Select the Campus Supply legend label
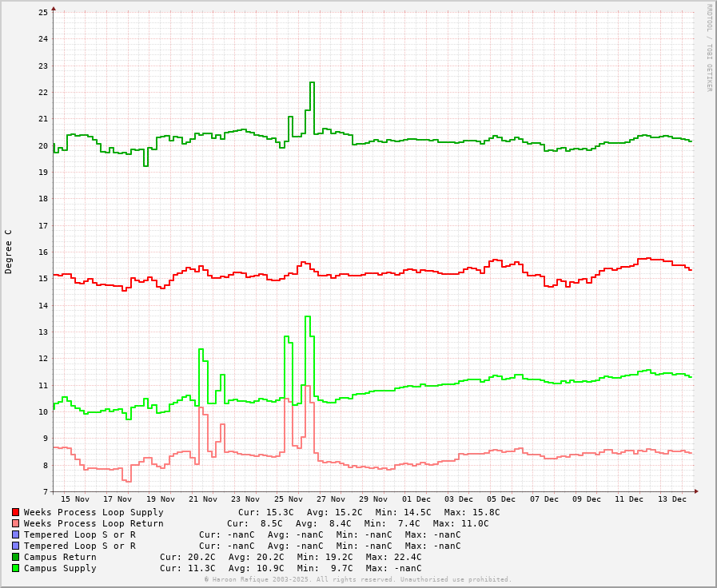 point(60,568)
